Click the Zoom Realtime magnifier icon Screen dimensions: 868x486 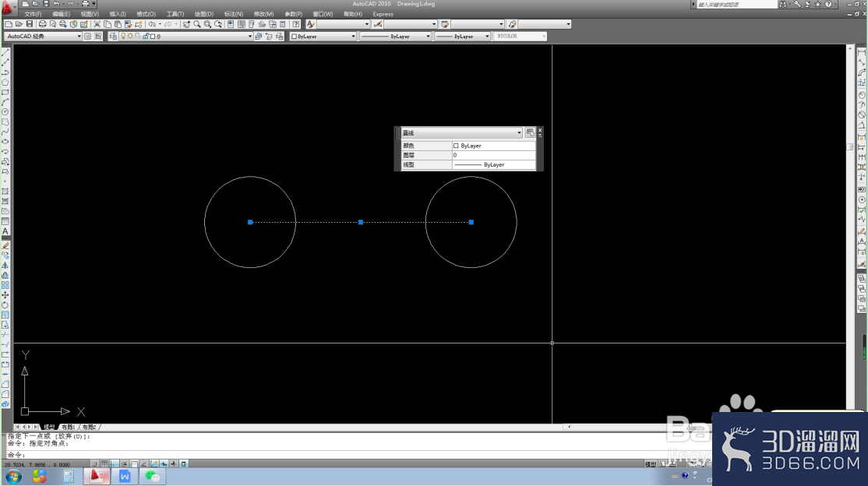tap(197, 24)
